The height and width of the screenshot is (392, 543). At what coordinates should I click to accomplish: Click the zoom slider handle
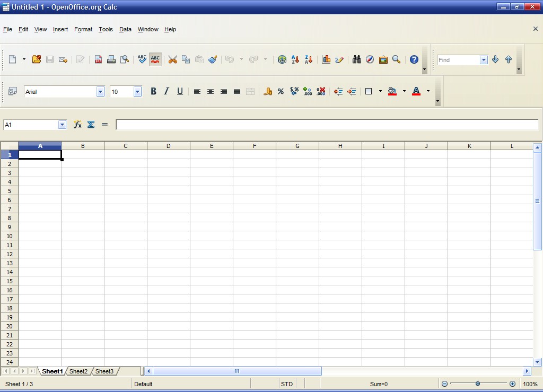tap(478, 384)
